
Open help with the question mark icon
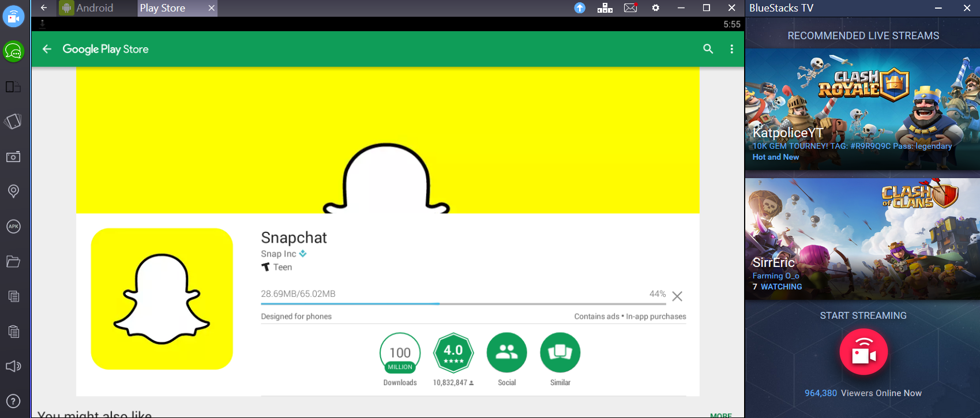tap(13, 401)
